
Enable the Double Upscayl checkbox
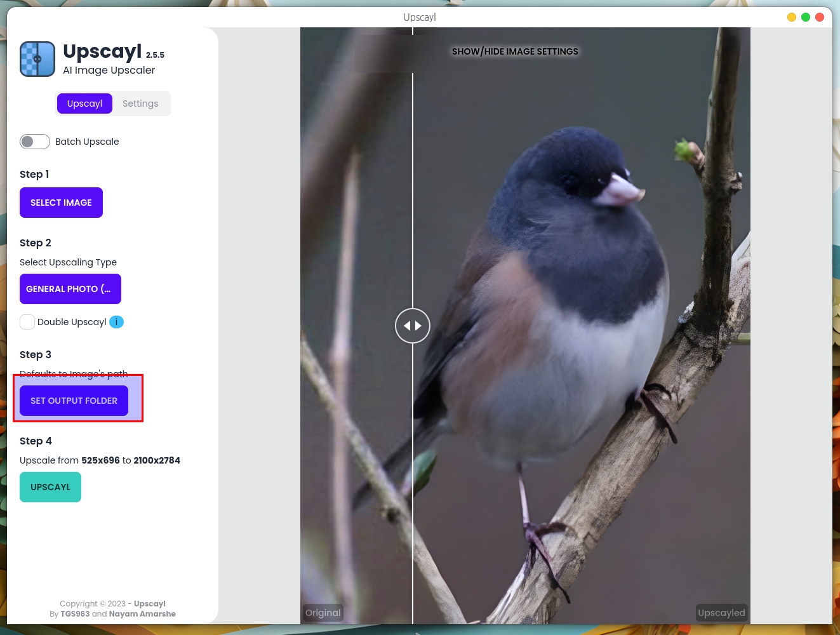tap(27, 322)
